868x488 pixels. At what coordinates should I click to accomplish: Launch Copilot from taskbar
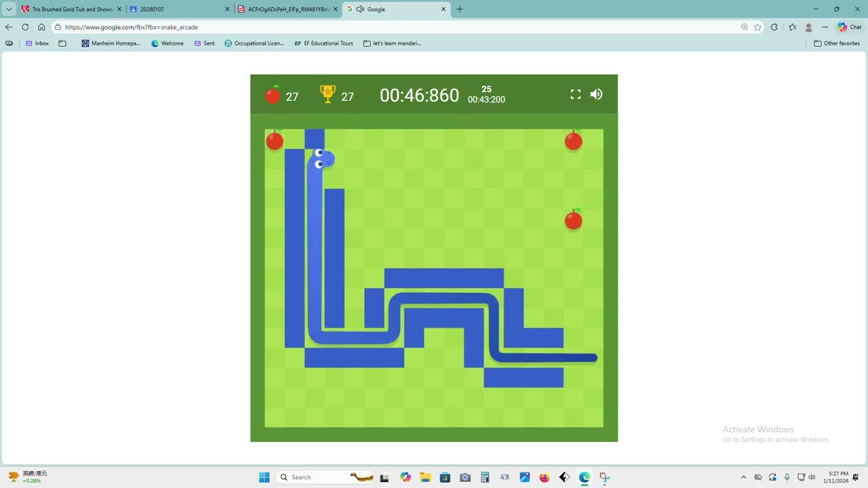tap(406, 477)
